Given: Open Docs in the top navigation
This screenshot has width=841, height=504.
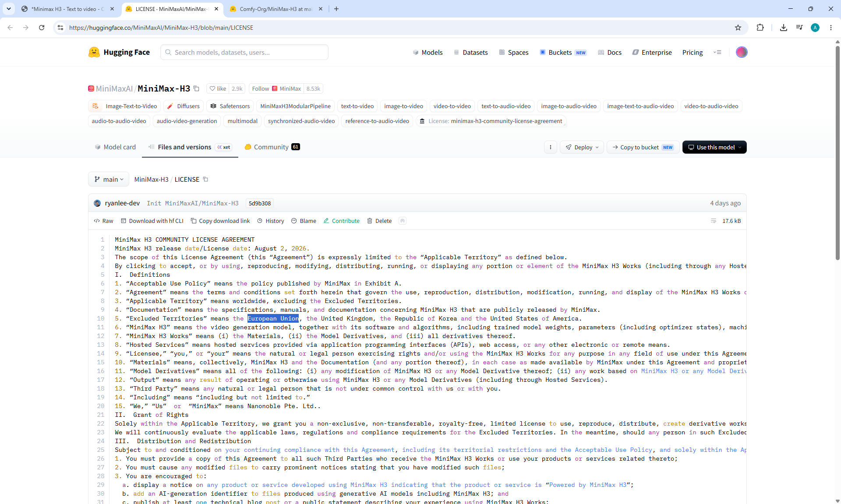Looking at the screenshot, I should [x=610, y=52].
